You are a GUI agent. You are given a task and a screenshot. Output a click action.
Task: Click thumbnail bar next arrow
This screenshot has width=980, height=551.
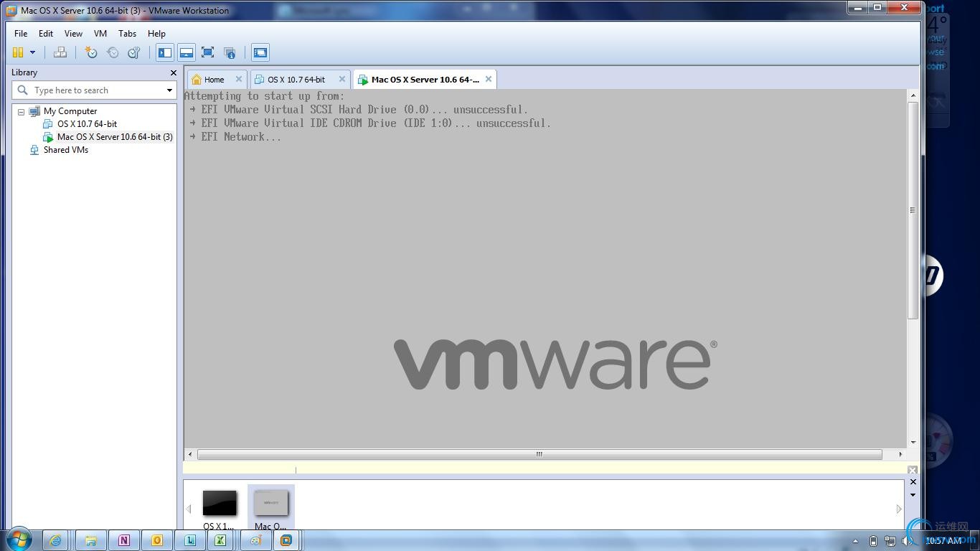[899, 509]
